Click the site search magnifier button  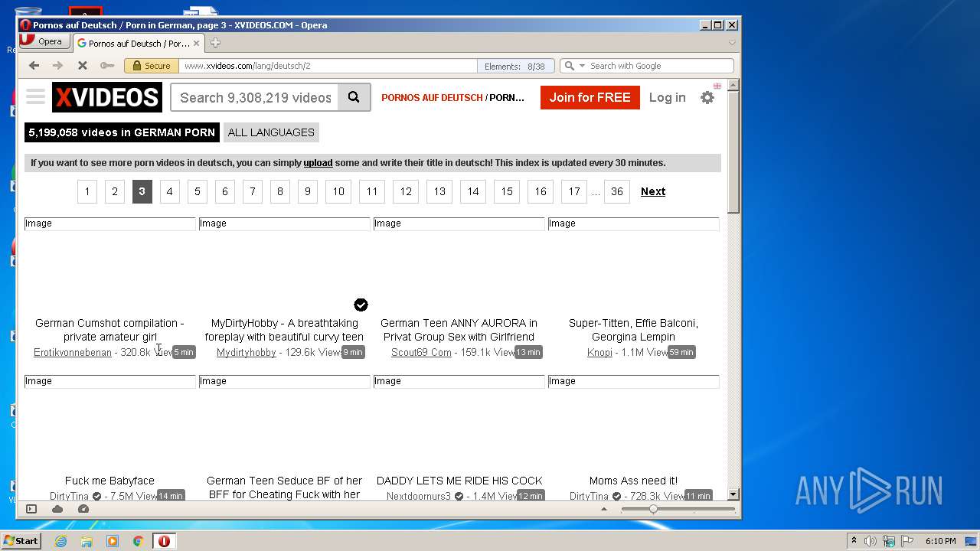(354, 97)
